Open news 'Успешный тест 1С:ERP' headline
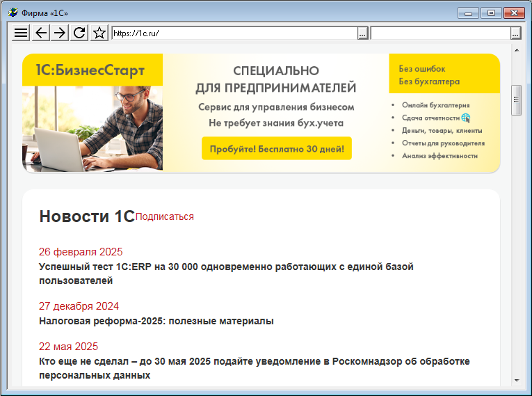532x396 pixels. coord(226,274)
